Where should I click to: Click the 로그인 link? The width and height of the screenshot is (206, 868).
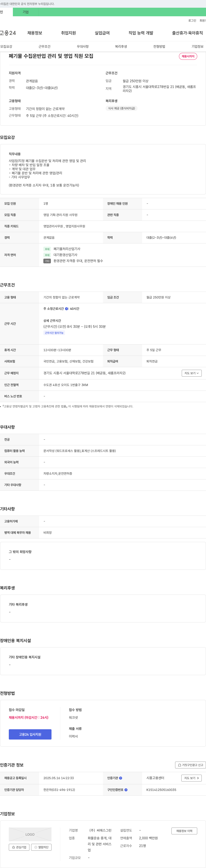(192, 21)
